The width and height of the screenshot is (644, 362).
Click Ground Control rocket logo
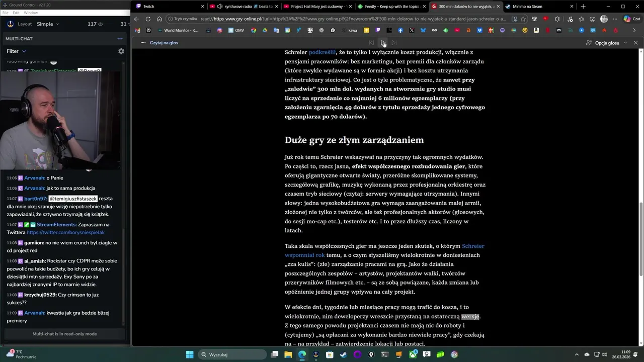click(x=10, y=24)
